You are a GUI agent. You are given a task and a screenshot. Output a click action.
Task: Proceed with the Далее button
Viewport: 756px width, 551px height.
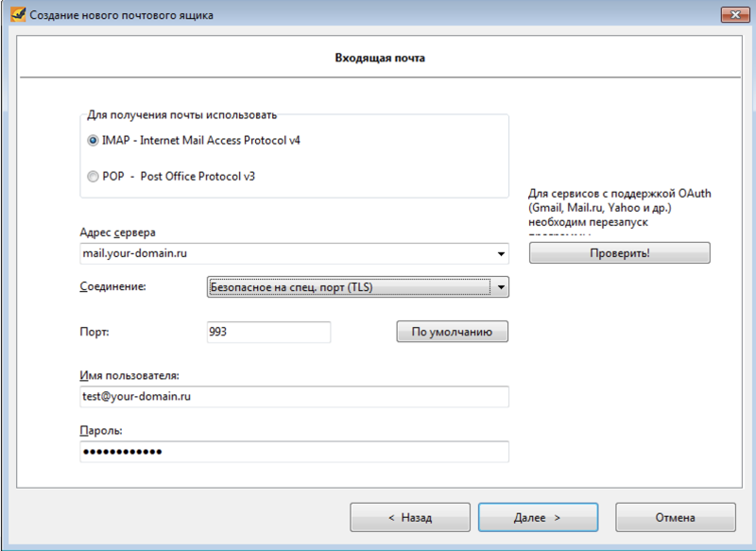(537, 518)
